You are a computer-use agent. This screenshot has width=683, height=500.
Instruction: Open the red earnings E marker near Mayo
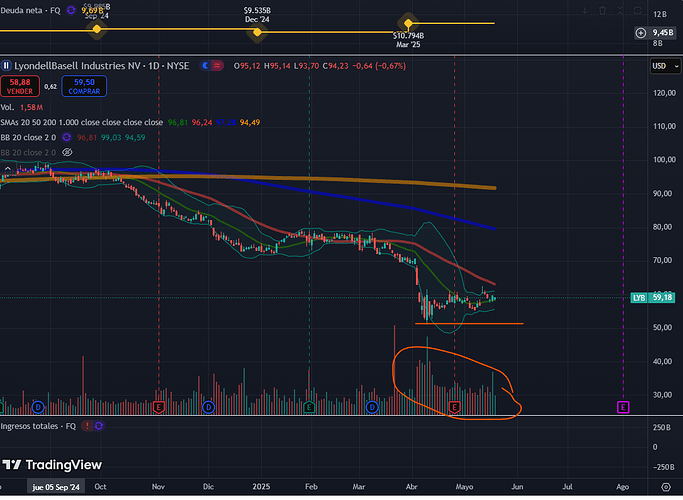[x=454, y=408]
